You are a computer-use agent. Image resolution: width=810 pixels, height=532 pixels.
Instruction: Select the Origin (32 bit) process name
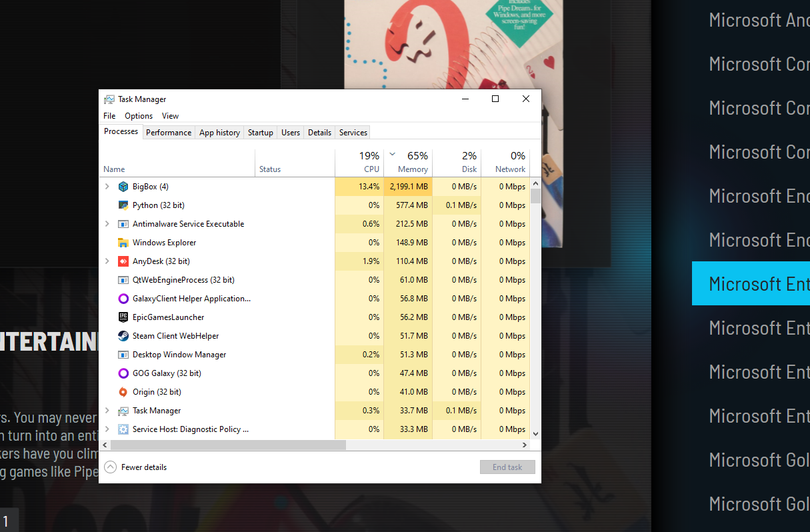(157, 392)
